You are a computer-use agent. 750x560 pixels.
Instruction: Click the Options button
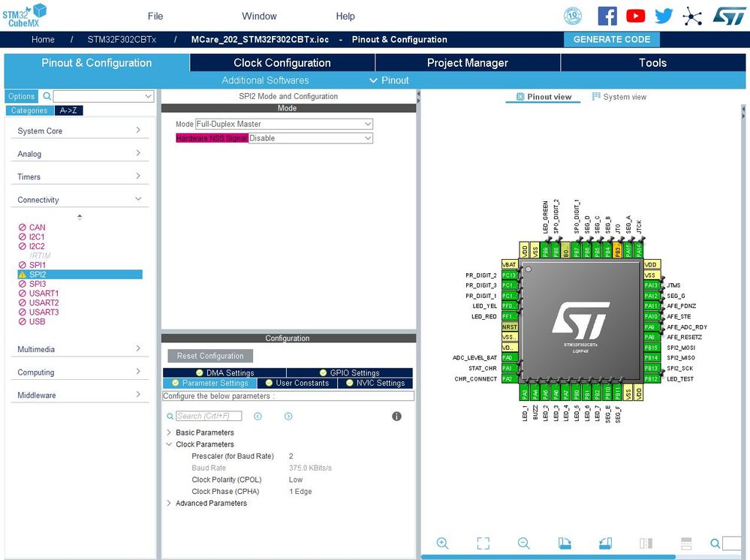coord(21,96)
